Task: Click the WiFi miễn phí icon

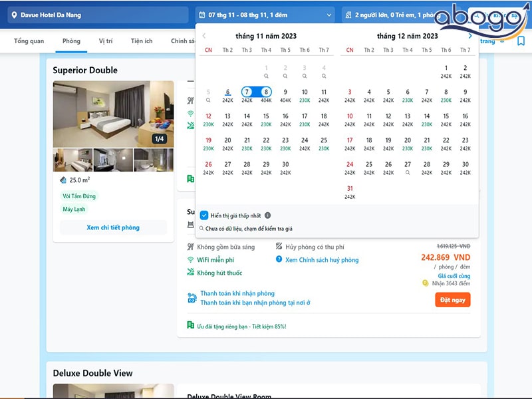Action: pos(191,259)
